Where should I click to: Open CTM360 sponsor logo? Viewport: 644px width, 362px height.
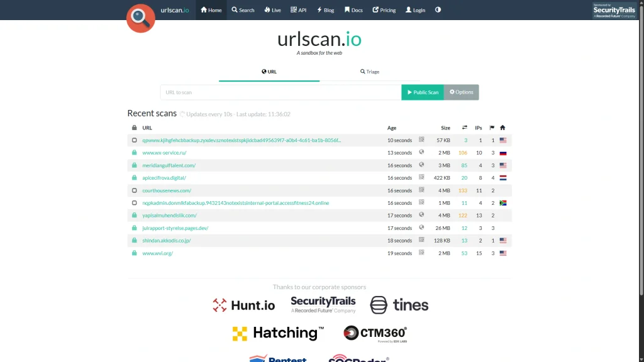point(375,334)
